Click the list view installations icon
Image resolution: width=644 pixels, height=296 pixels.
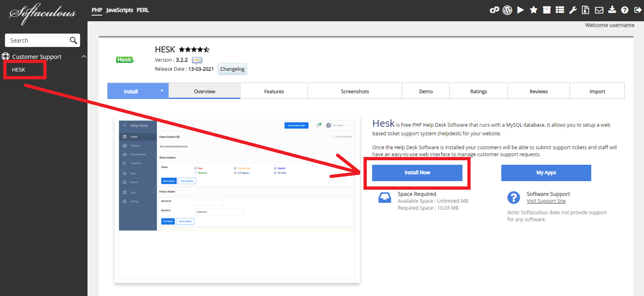(x=560, y=10)
